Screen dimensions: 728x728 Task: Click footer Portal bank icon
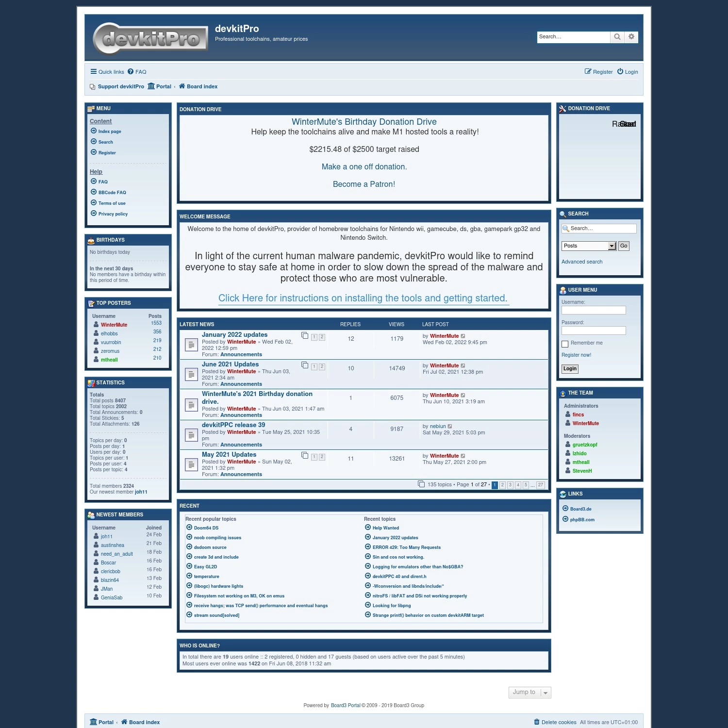[93, 722]
